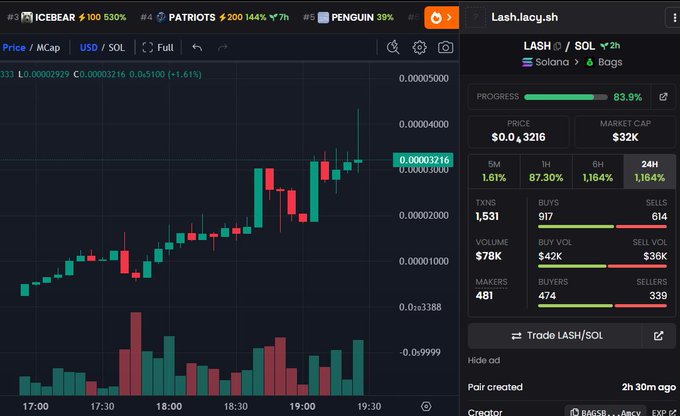
Task: Select the 24H timeframe tab
Action: point(650,171)
